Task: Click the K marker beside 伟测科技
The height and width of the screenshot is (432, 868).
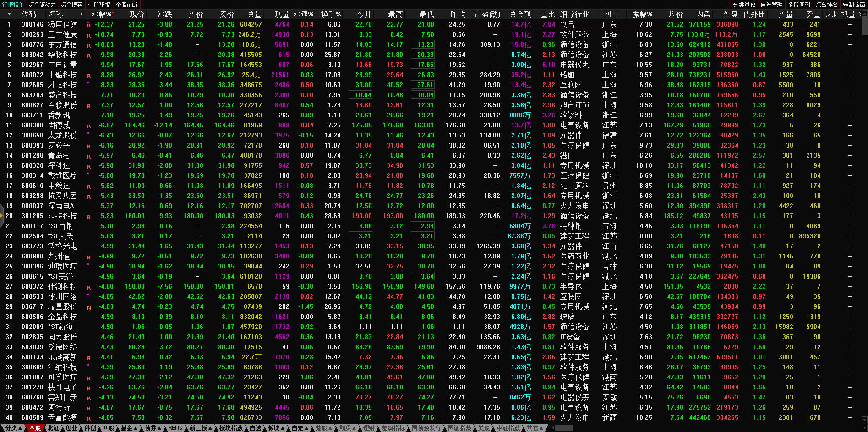Action: click(89, 287)
